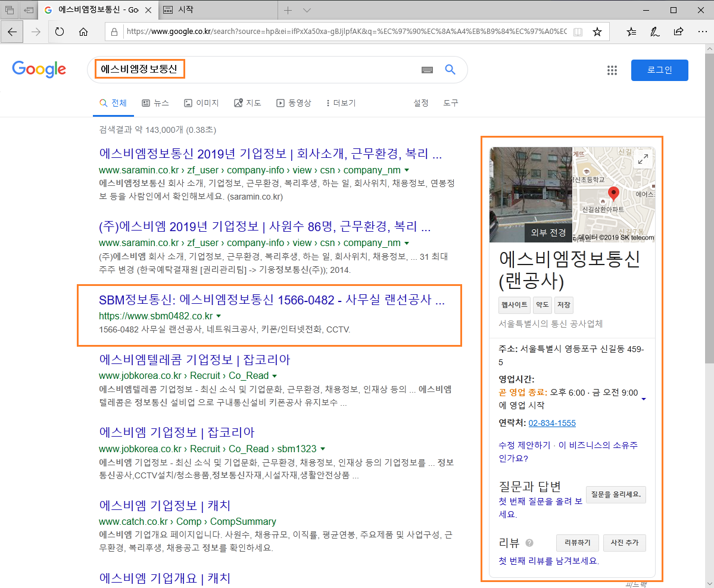Go to the browser Home page

pyautogui.click(x=83, y=32)
